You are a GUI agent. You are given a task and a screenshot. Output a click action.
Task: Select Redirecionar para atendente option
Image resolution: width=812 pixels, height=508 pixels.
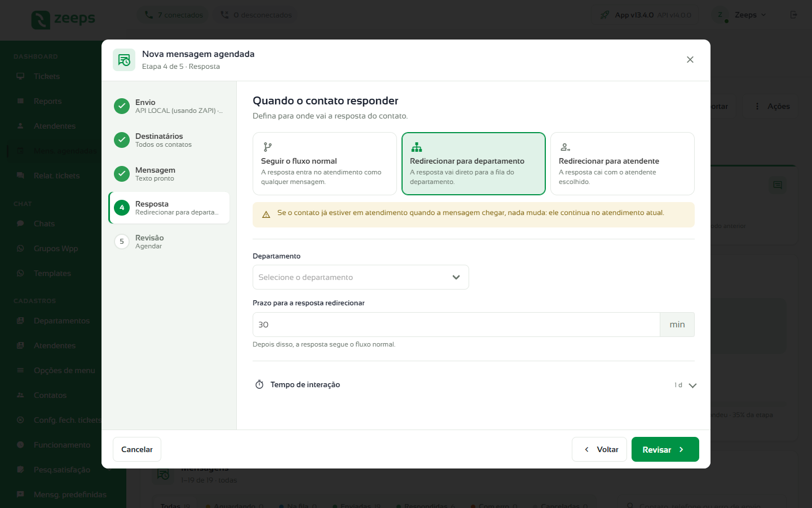[x=623, y=164]
